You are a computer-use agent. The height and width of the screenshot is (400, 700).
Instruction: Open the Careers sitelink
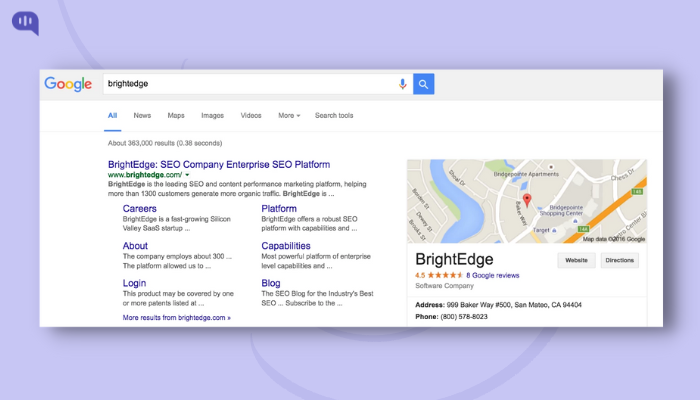(139, 208)
